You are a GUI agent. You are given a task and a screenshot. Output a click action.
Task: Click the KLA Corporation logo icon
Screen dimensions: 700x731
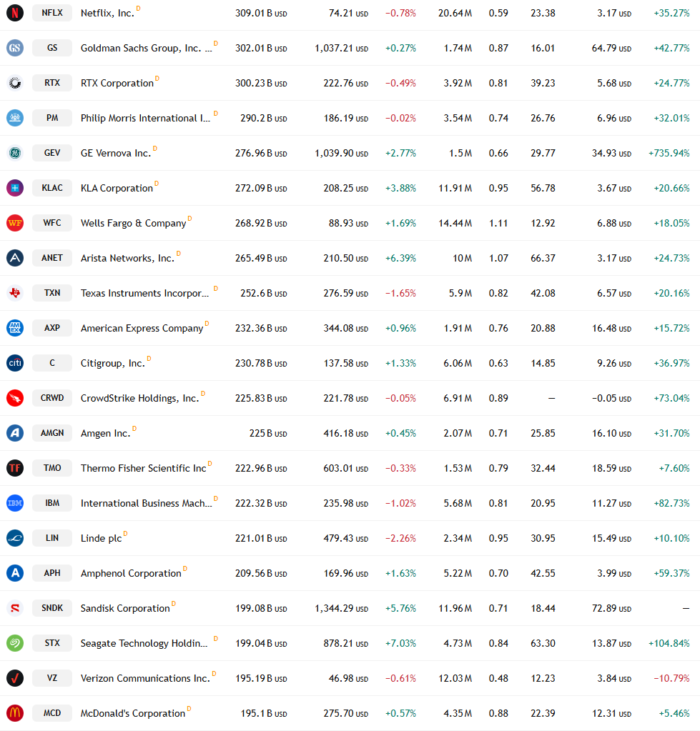pyautogui.click(x=15, y=188)
